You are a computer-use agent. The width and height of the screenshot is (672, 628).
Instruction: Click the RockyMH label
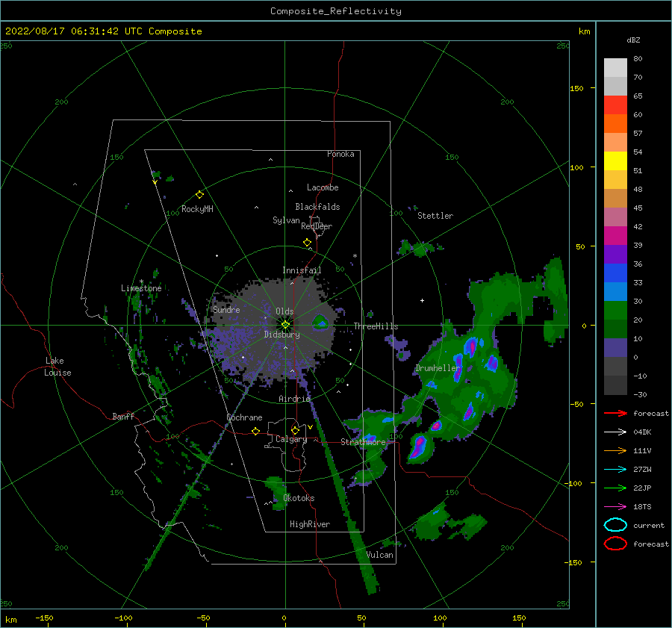pyautogui.click(x=197, y=209)
